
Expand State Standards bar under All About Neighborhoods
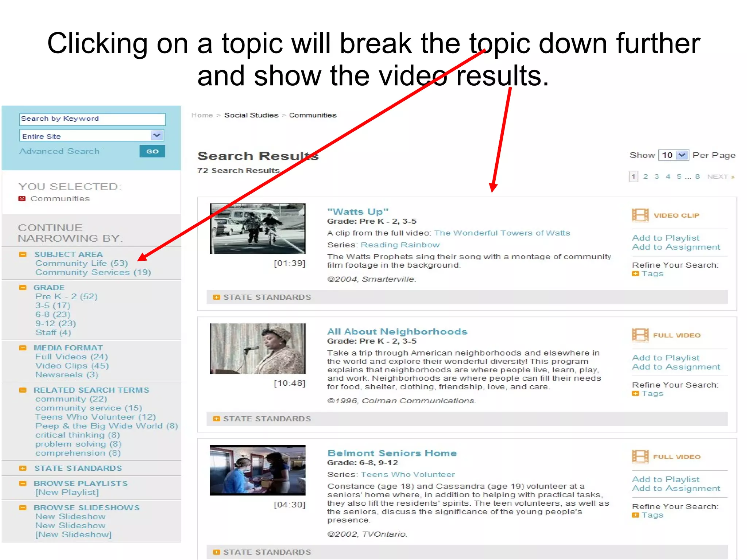point(467,419)
